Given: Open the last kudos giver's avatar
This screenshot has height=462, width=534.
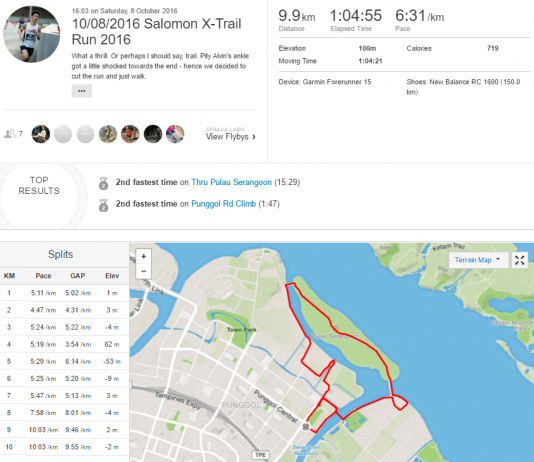Looking at the screenshot, I should click(x=175, y=134).
